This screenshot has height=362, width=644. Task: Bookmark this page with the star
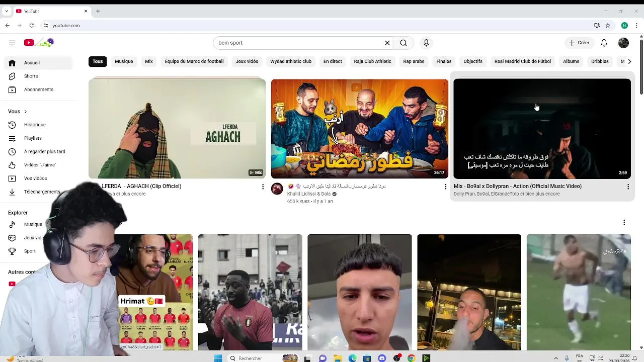point(608,25)
